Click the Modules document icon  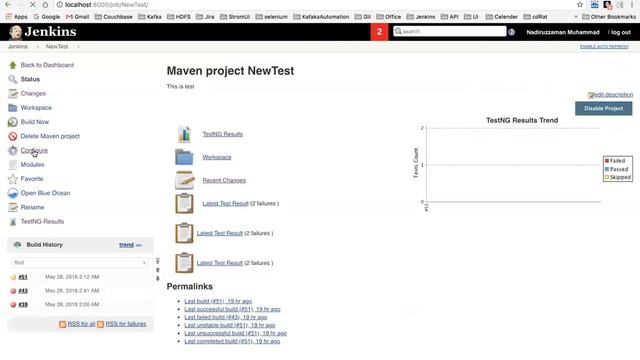[13, 164]
